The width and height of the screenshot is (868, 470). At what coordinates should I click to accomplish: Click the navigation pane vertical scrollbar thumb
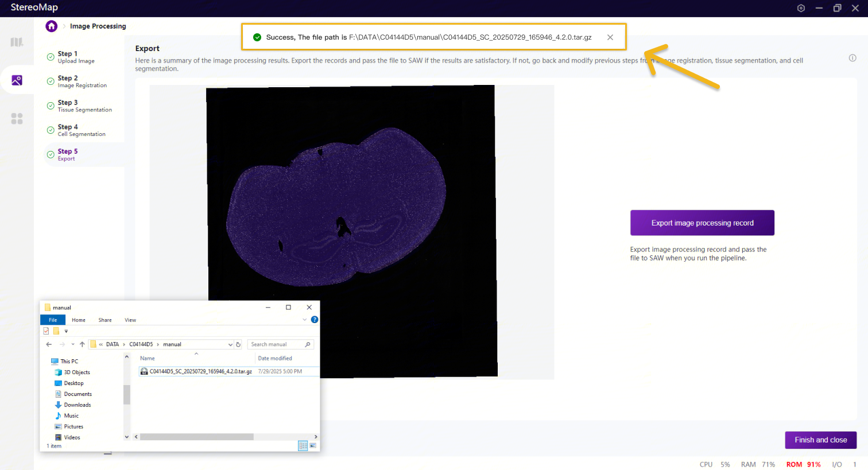coord(127,394)
